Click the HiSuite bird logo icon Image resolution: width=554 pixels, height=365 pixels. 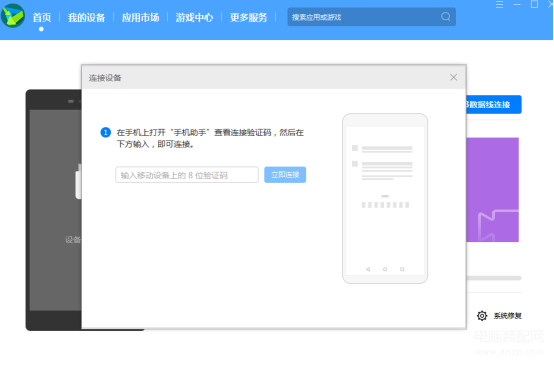point(13,16)
